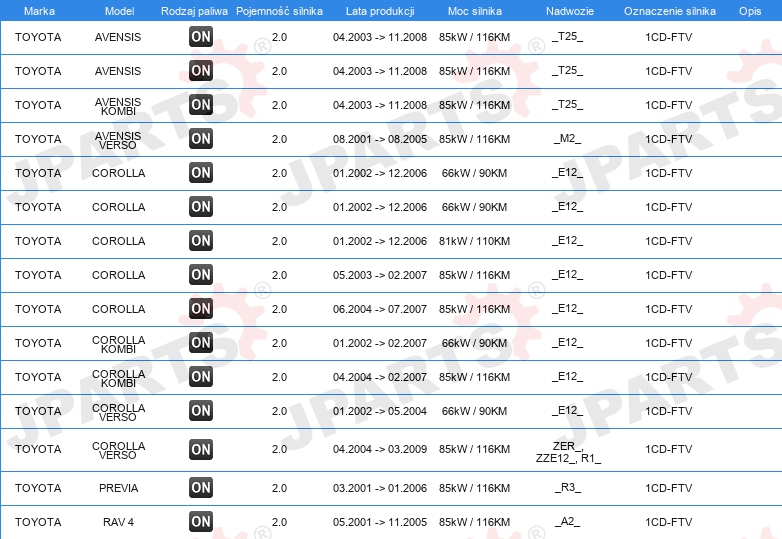This screenshot has width=782, height=539.
Task: Click the TOYOTA cell in the AVENSIS VERSO row
Action: pos(38,139)
